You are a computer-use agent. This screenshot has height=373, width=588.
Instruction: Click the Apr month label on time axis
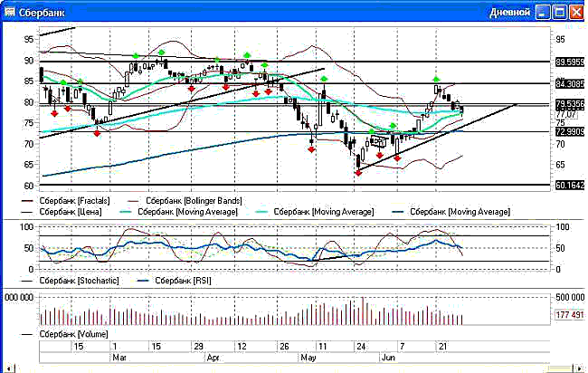[x=213, y=358]
